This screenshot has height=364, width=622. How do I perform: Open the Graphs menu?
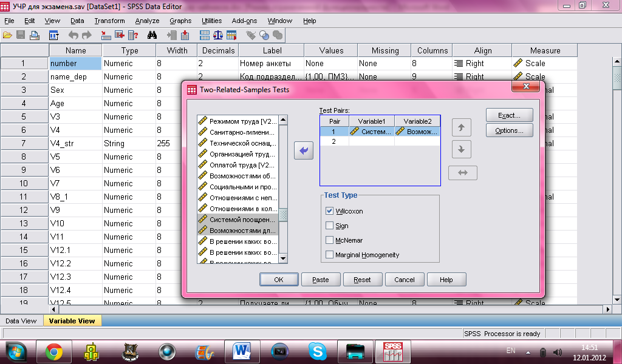180,21
